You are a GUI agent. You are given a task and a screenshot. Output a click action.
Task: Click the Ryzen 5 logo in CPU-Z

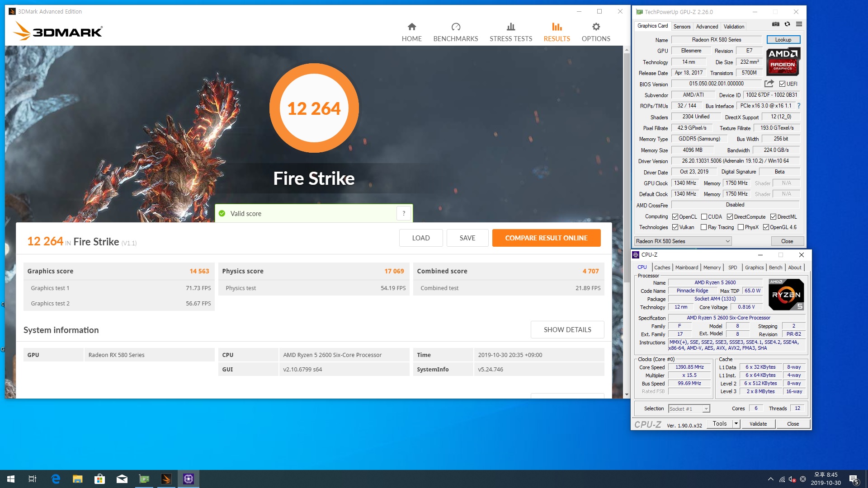click(x=786, y=295)
